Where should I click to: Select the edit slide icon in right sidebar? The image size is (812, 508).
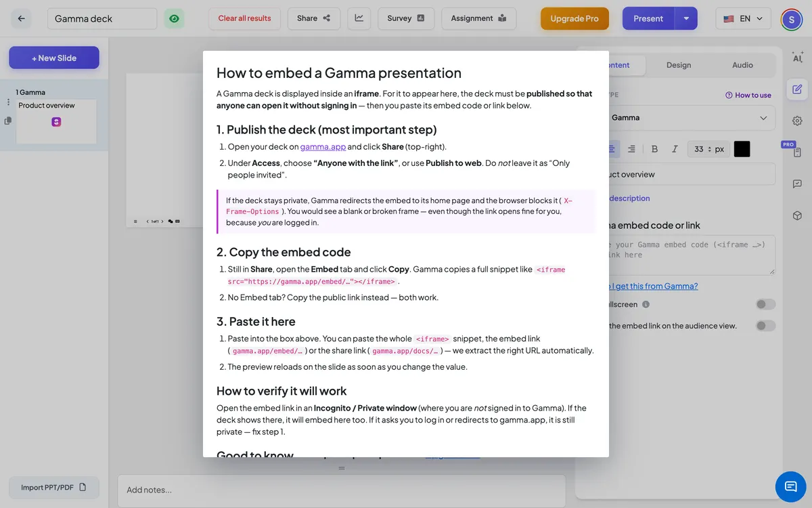(797, 89)
